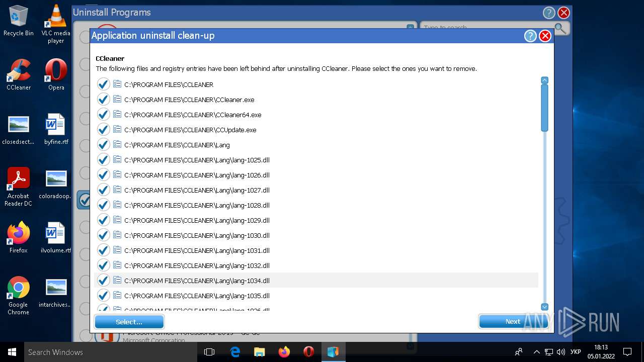Open closedsect image file on desktop
Image resolution: width=644 pixels, height=362 pixels.
19,129
